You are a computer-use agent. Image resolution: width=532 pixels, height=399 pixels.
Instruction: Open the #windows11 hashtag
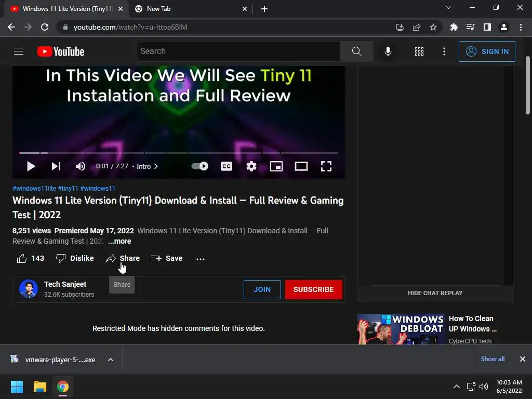[x=98, y=188]
